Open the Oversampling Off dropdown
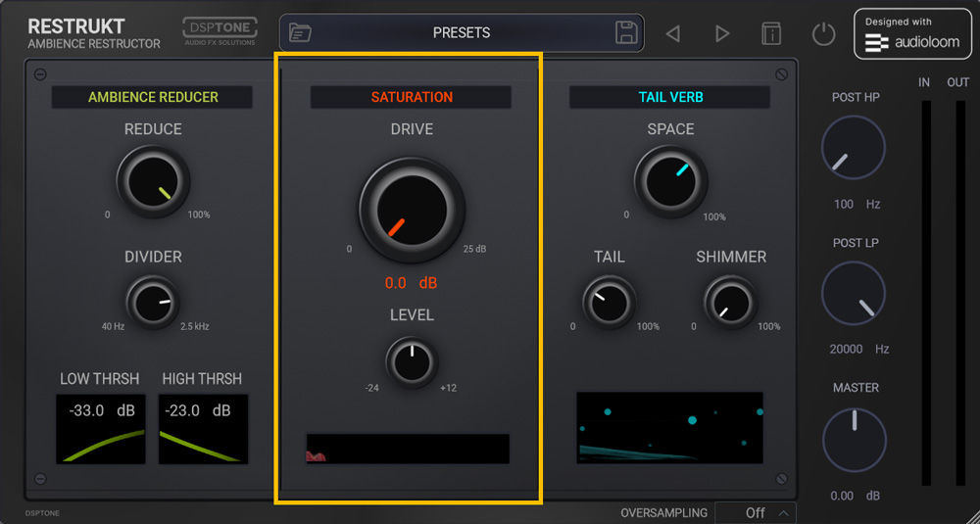 pyautogui.click(x=756, y=513)
